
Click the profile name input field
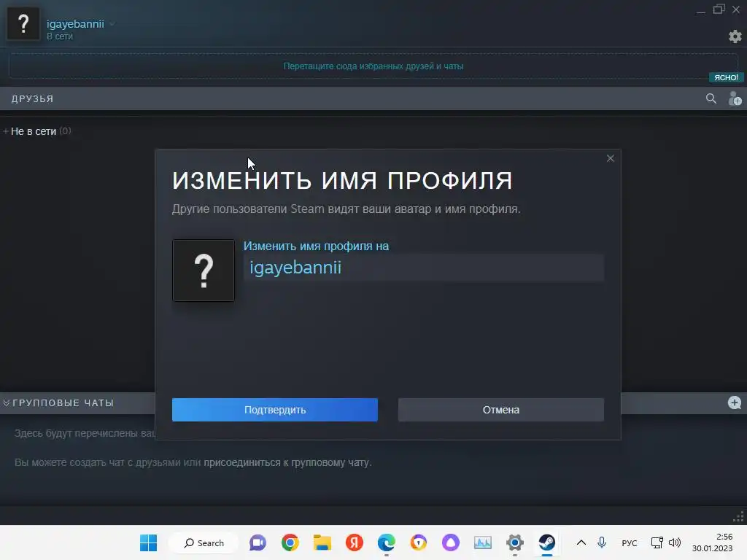point(424,268)
